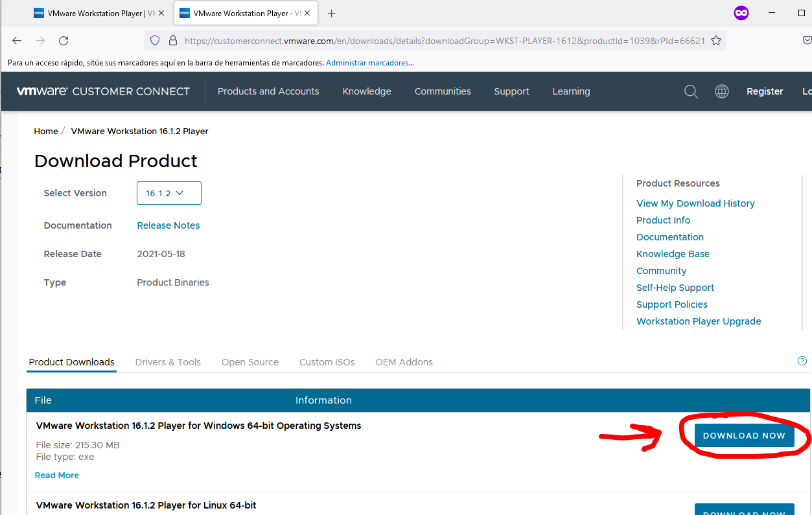
Task: Click the release date 2021-05-18
Action: [161, 254]
